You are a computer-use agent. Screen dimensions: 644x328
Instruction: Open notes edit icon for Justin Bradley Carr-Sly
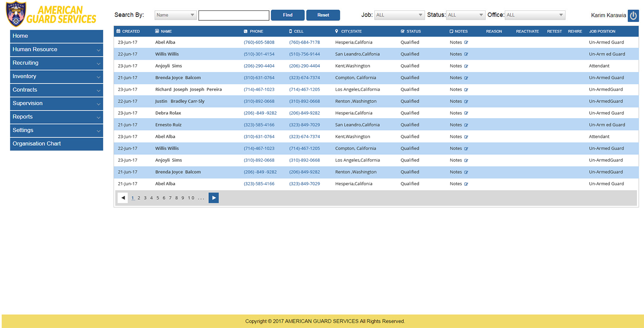coord(466,102)
